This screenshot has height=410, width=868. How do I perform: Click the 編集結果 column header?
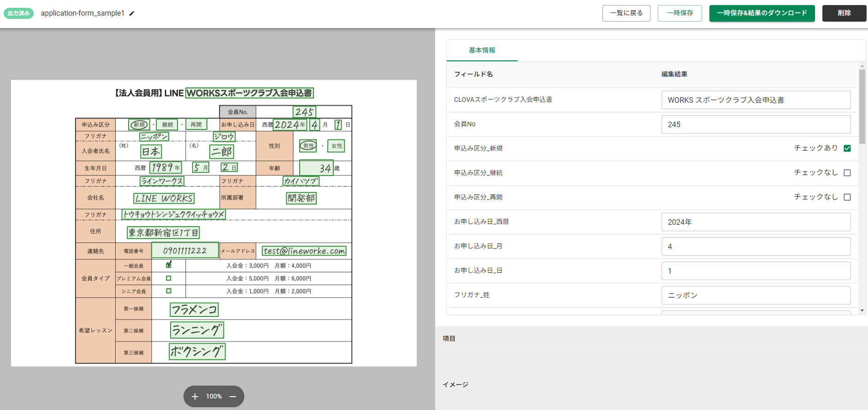(674, 74)
